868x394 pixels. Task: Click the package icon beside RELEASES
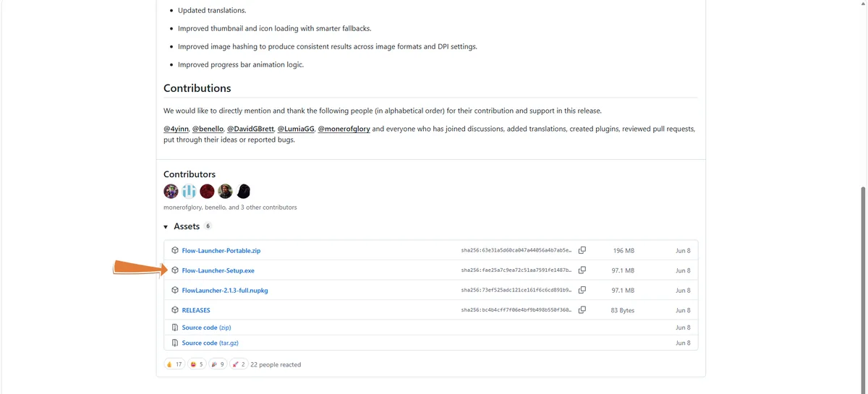(x=175, y=309)
